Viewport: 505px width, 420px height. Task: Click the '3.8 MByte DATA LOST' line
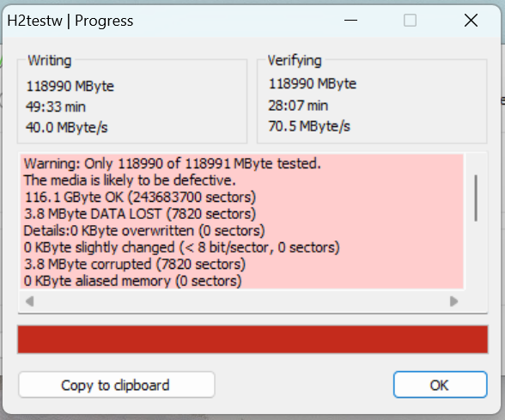pyautogui.click(x=140, y=214)
